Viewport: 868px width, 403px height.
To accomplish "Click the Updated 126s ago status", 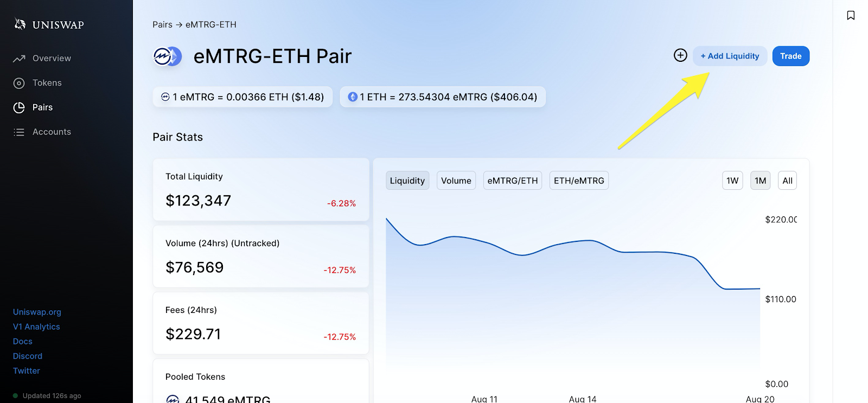I will pyautogui.click(x=52, y=395).
